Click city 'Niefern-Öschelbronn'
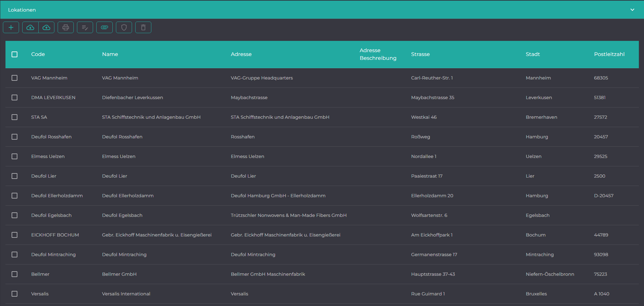The image size is (644, 306). [550, 274]
